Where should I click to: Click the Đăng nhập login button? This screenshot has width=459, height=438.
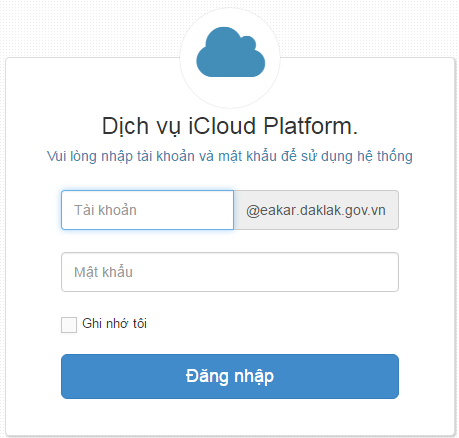tap(230, 376)
